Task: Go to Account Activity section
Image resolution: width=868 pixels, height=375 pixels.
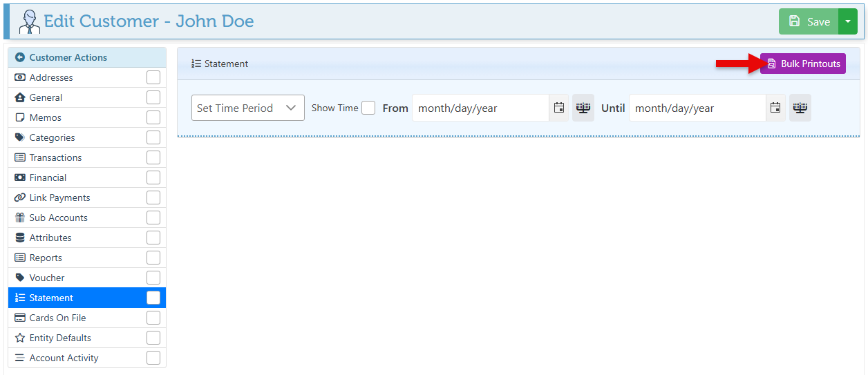Action: coord(64,358)
